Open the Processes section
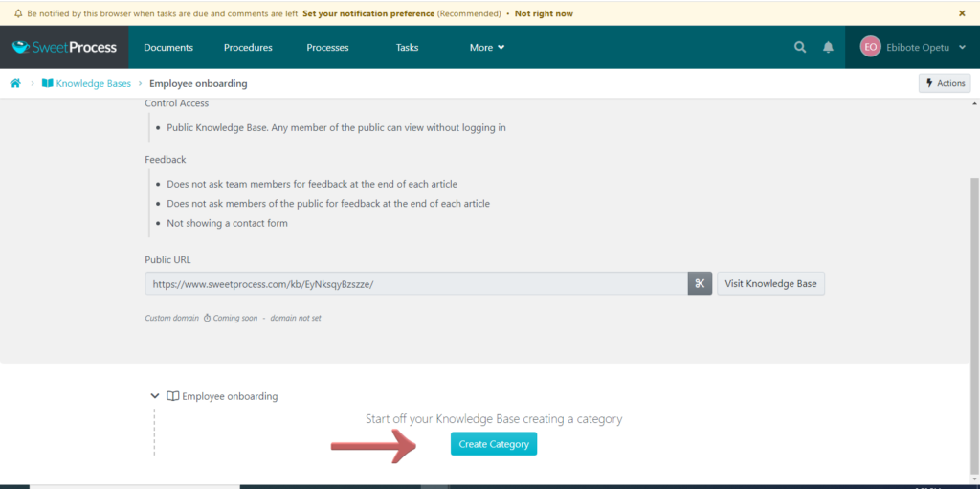The width and height of the screenshot is (980, 489). [x=327, y=47]
